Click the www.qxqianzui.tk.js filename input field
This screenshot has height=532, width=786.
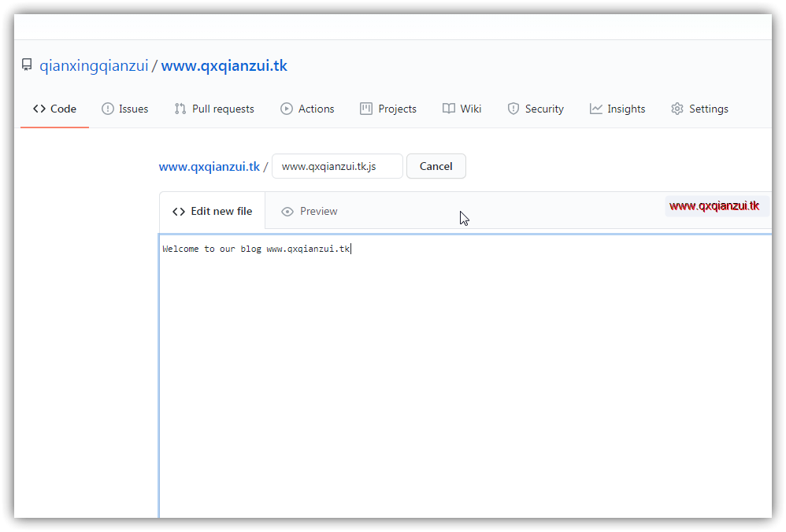point(336,166)
